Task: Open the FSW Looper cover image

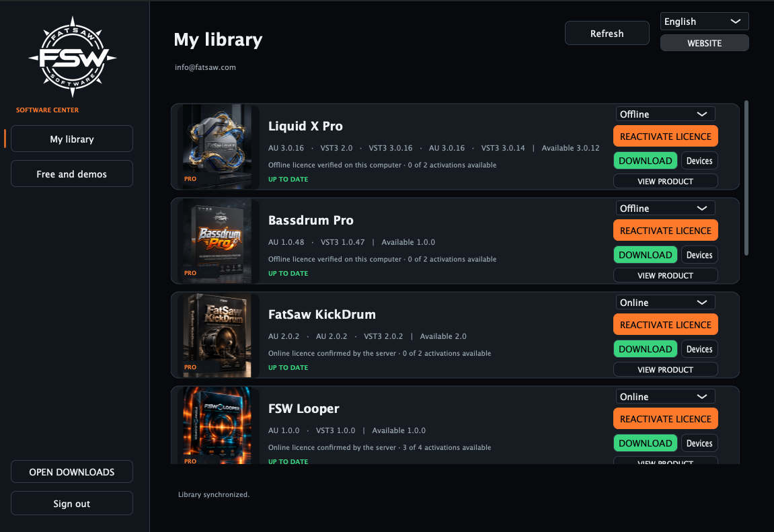Action: [x=217, y=426]
